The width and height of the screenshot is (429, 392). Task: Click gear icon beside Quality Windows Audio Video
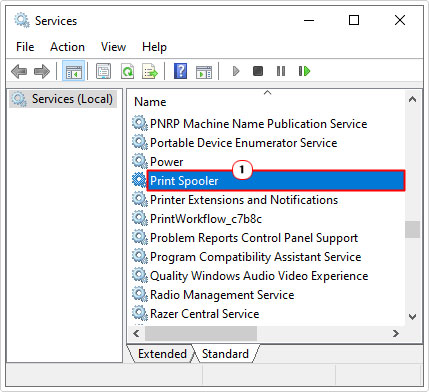(x=139, y=275)
